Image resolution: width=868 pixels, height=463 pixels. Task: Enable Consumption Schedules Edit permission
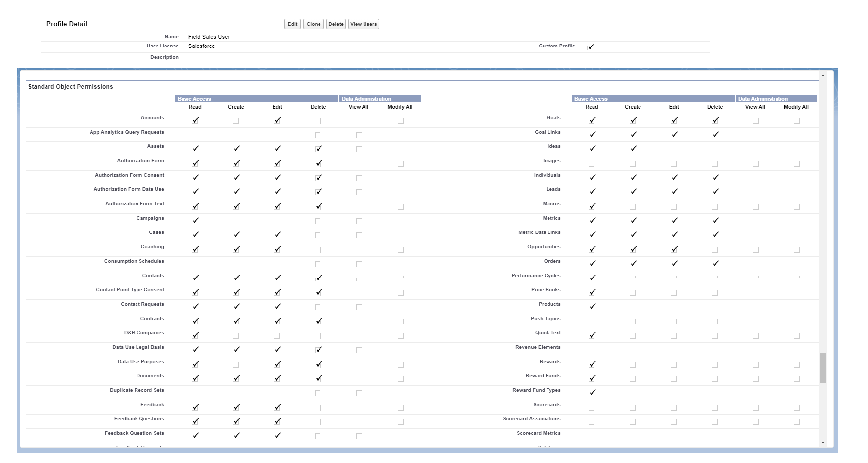point(277,264)
